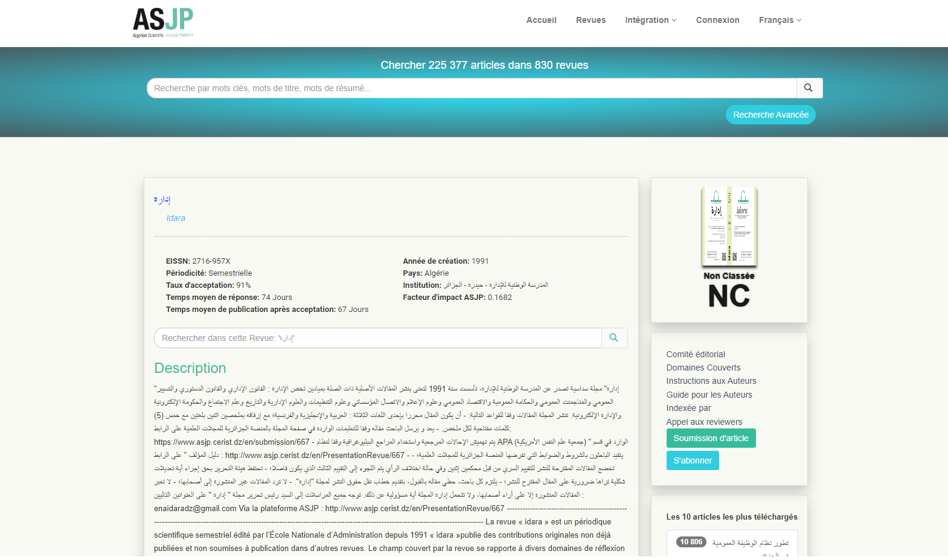
Task: Click the Soumission d'article button
Action: point(711,438)
